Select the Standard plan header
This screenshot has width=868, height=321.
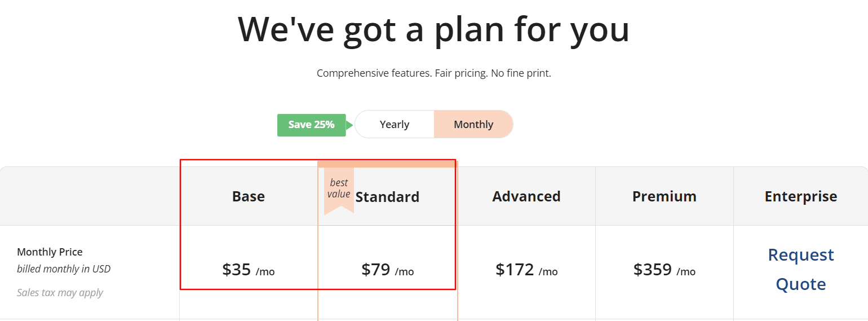coord(387,197)
